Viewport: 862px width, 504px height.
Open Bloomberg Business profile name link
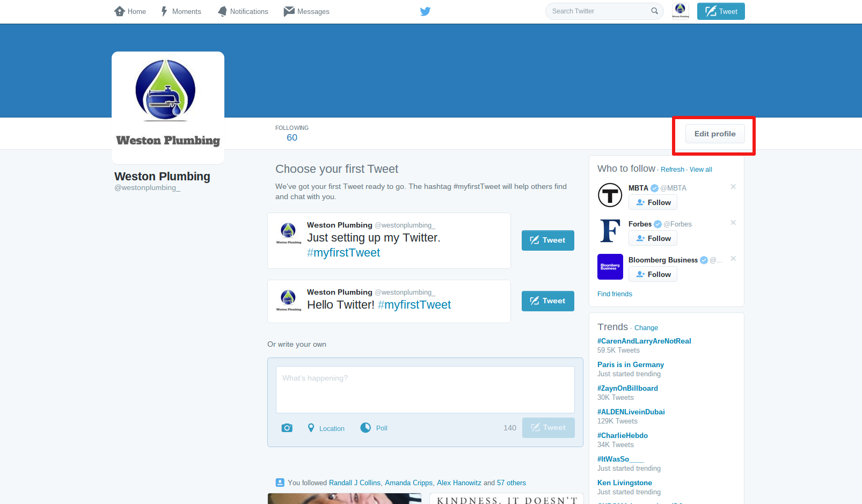click(663, 260)
